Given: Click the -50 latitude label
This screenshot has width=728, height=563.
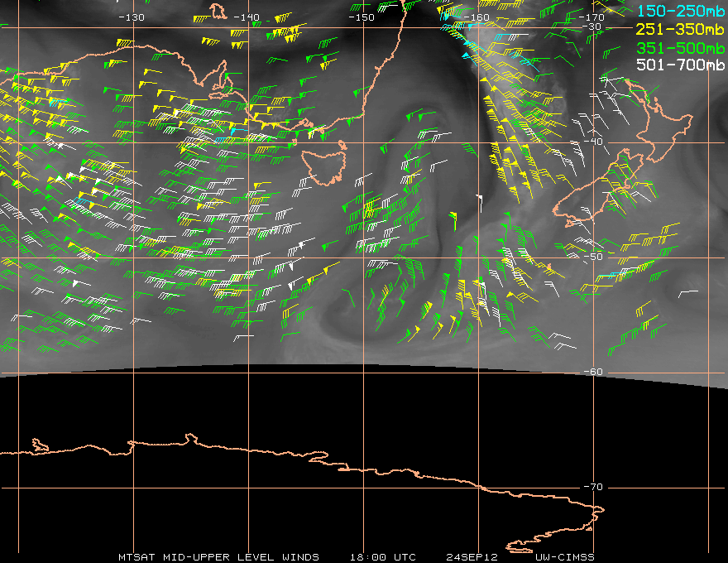Looking at the screenshot, I should point(592,257).
